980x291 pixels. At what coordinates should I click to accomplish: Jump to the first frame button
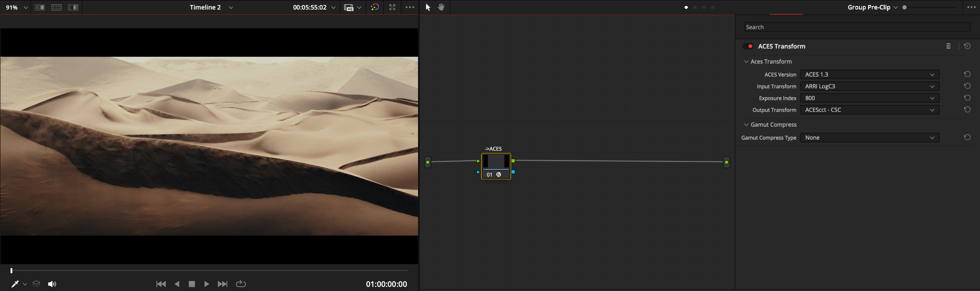(x=161, y=284)
